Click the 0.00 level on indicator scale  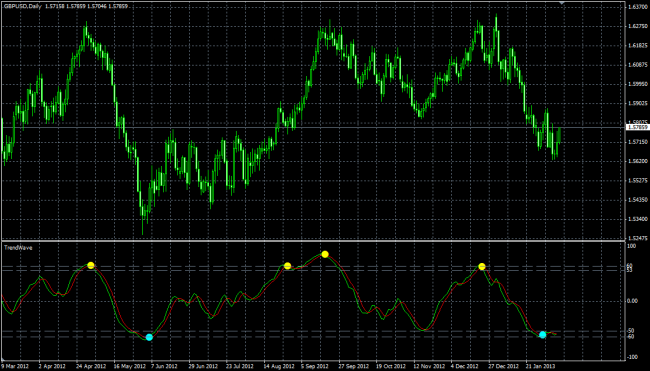pos(633,301)
